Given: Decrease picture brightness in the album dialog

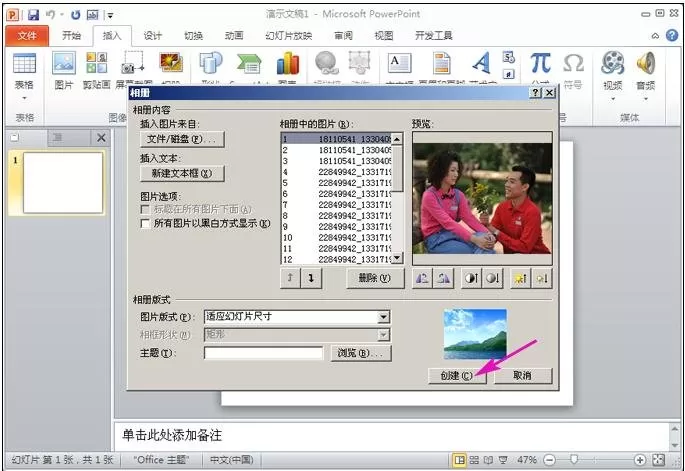Looking at the screenshot, I should 542,278.
